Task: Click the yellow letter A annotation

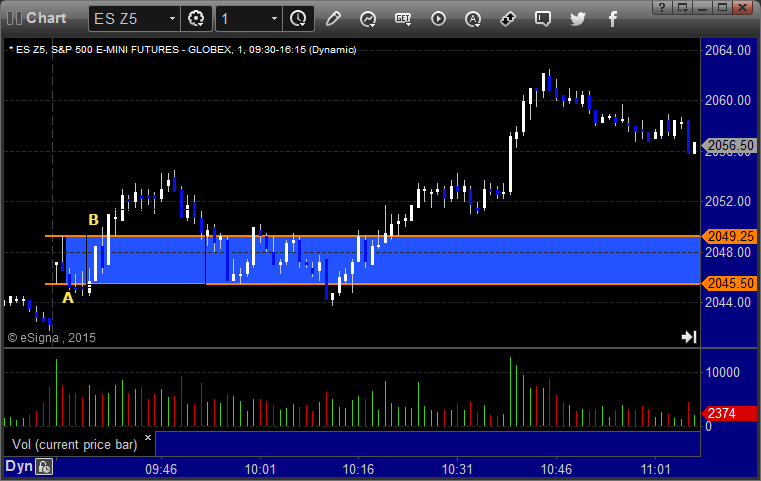Action: pos(68,298)
